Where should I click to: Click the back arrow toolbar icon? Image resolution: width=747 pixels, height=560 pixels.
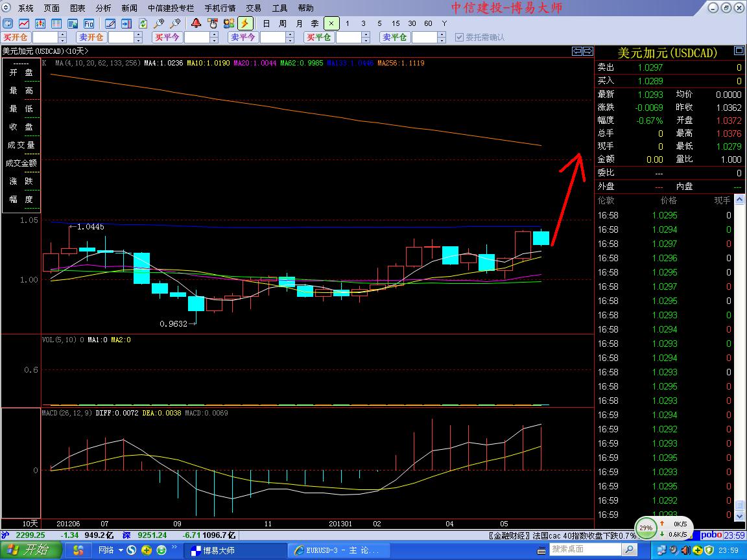pyautogui.click(x=8, y=23)
